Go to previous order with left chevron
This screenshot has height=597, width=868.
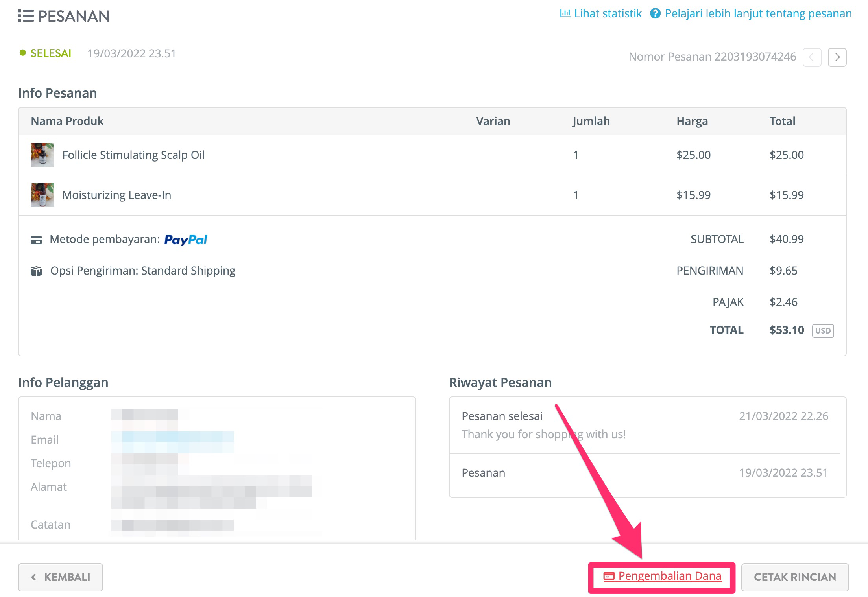click(x=812, y=57)
